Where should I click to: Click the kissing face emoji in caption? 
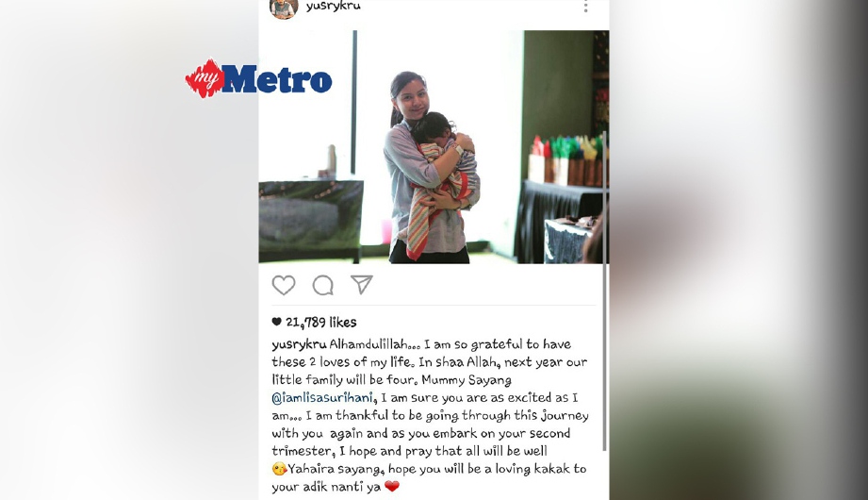[x=279, y=469]
